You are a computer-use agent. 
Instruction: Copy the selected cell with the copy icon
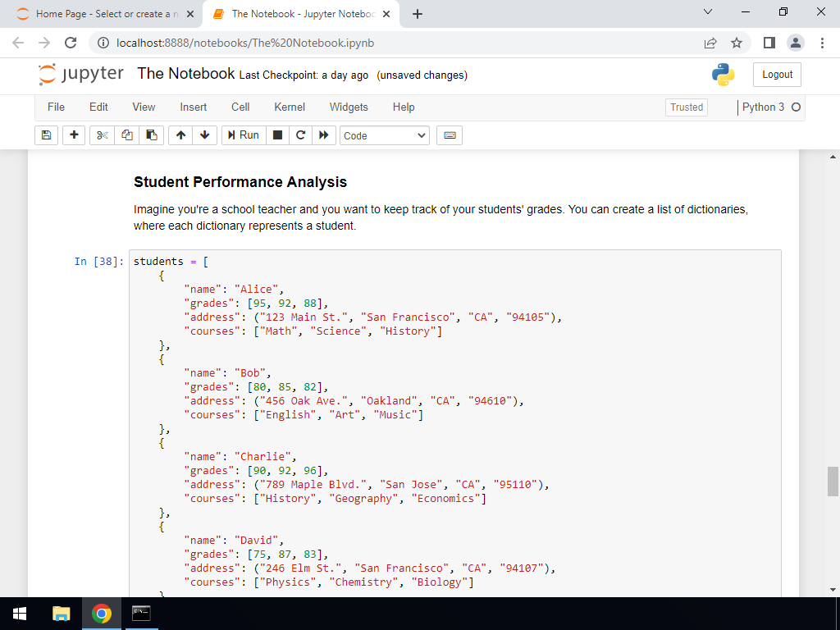tap(126, 135)
